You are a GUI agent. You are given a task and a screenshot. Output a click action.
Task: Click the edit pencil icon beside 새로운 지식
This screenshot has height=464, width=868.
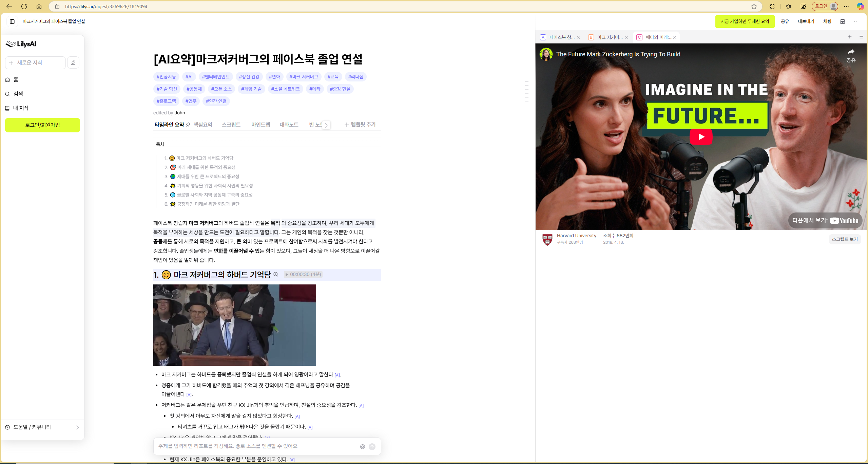(x=73, y=62)
